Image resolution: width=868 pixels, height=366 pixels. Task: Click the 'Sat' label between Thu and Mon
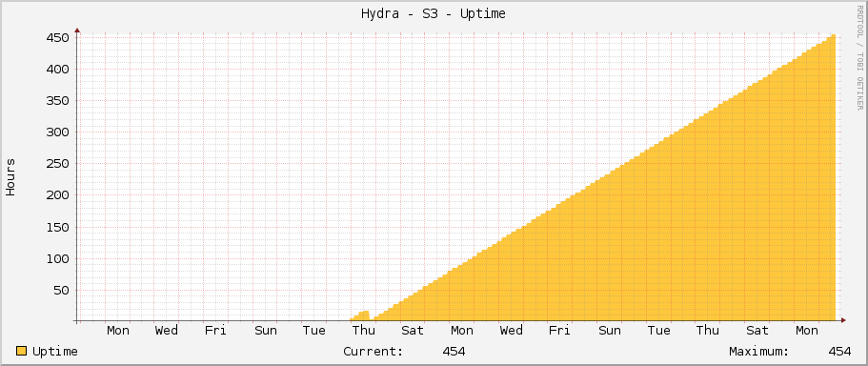[x=413, y=331]
